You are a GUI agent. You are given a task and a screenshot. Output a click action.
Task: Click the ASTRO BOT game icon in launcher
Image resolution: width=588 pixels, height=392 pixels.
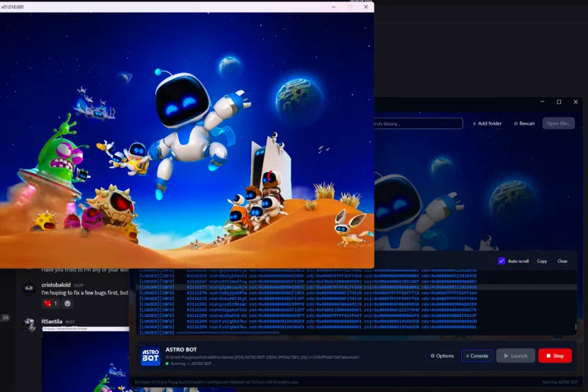[x=151, y=356]
